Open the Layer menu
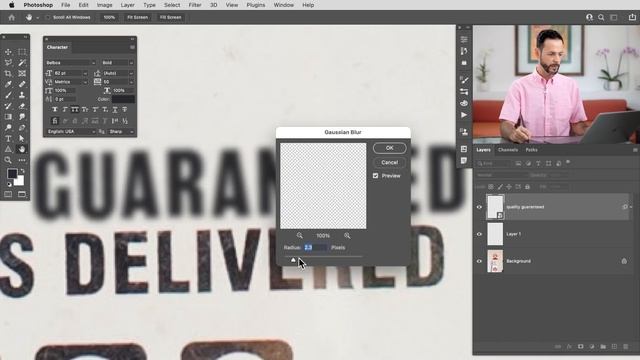This screenshot has height=360, width=640. pyautogui.click(x=127, y=5)
